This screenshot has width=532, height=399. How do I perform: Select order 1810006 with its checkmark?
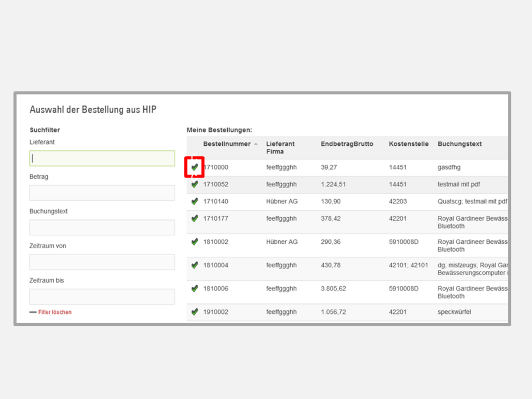[x=194, y=288]
